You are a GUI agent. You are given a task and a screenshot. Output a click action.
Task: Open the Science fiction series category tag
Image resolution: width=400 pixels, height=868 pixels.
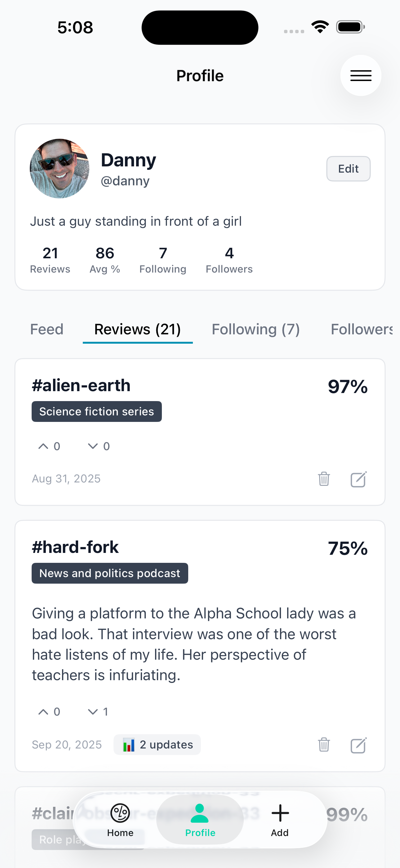tap(97, 411)
